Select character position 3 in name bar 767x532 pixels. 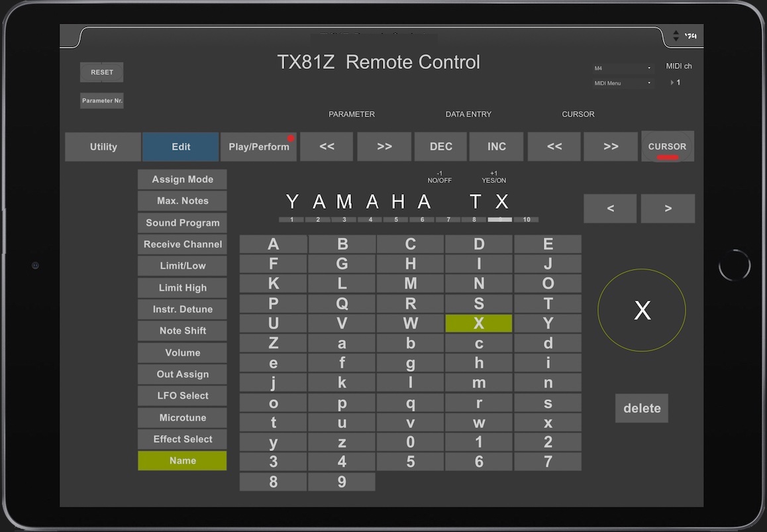coord(344,219)
